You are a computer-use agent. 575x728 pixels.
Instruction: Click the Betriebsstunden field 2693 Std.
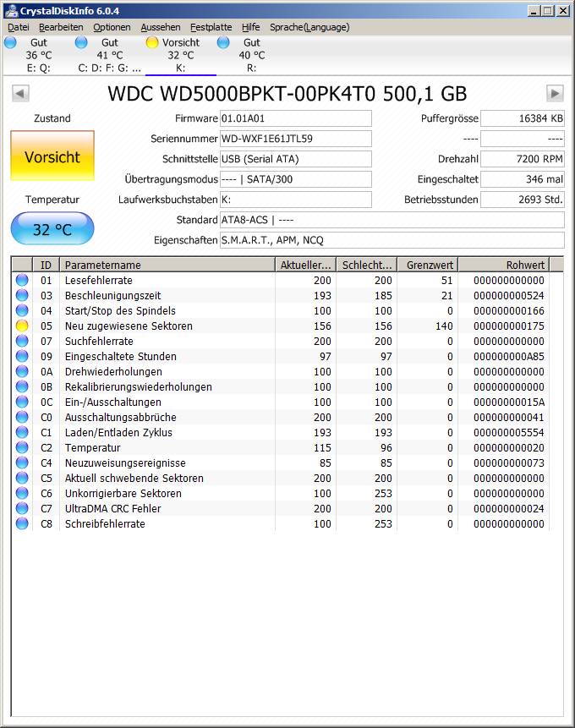coord(523,200)
